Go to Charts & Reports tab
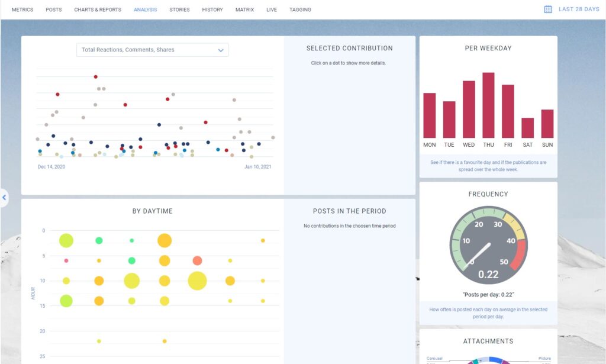The width and height of the screenshot is (606, 364). tap(98, 10)
